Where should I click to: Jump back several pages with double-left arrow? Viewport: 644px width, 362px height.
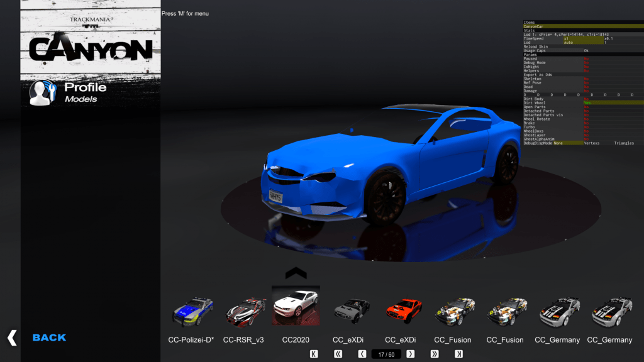[x=338, y=354]
